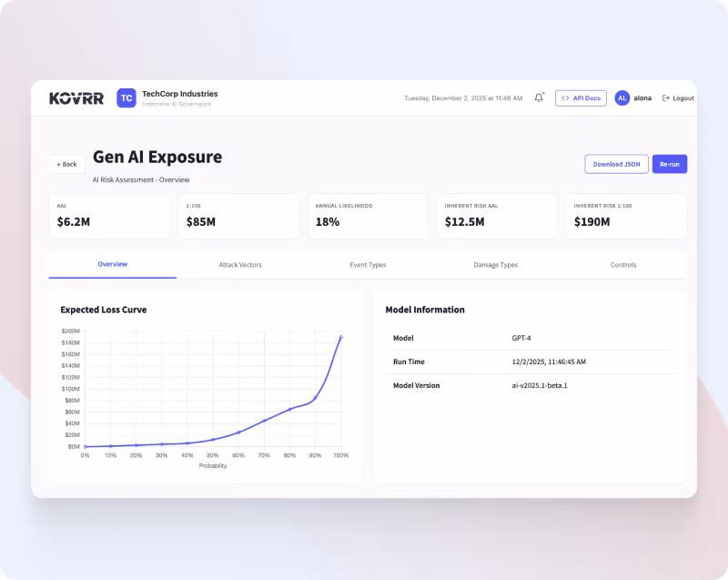Switch to the Overview tab
This screenshot has height=580, width=728.
click(x=112, y=264)
